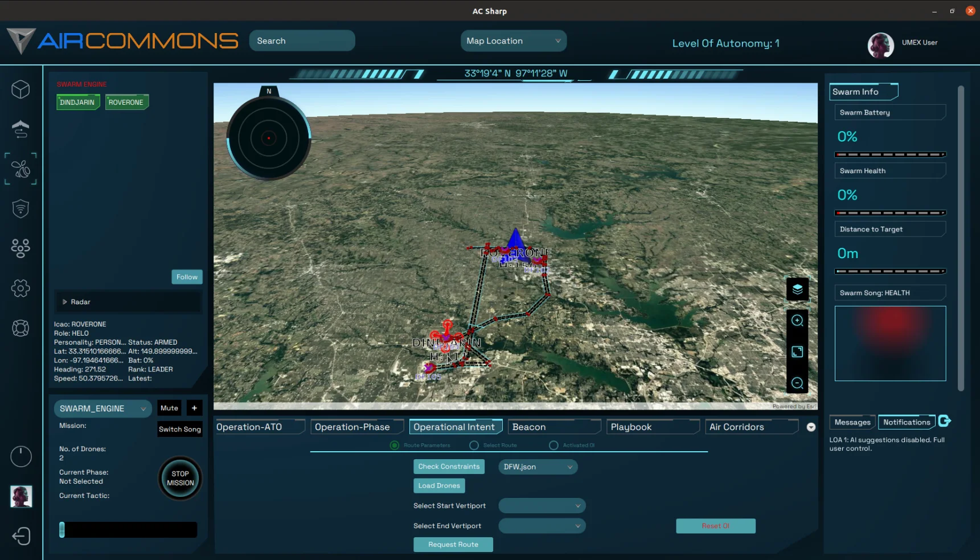This screenshot has height=560, width=980.
Task: Click the mission progress slider bar
Action: point(129,530)
